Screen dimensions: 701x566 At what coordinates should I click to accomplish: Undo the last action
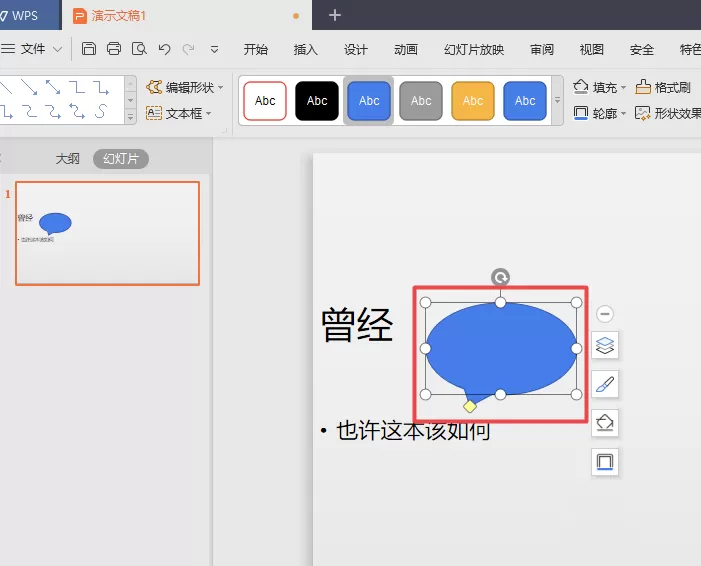coord(164,49)
